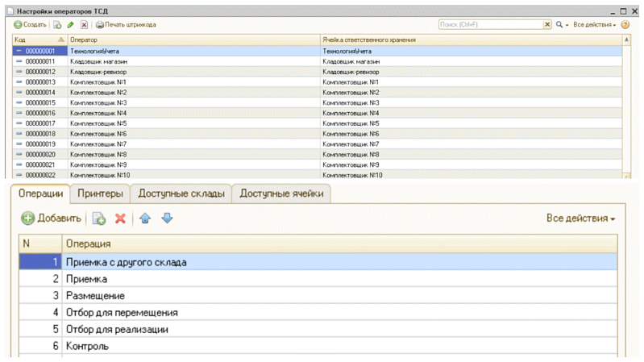Click Печать штрихкода button
The height and width of the screenshot is (362, 644).
tap(126, 25)
